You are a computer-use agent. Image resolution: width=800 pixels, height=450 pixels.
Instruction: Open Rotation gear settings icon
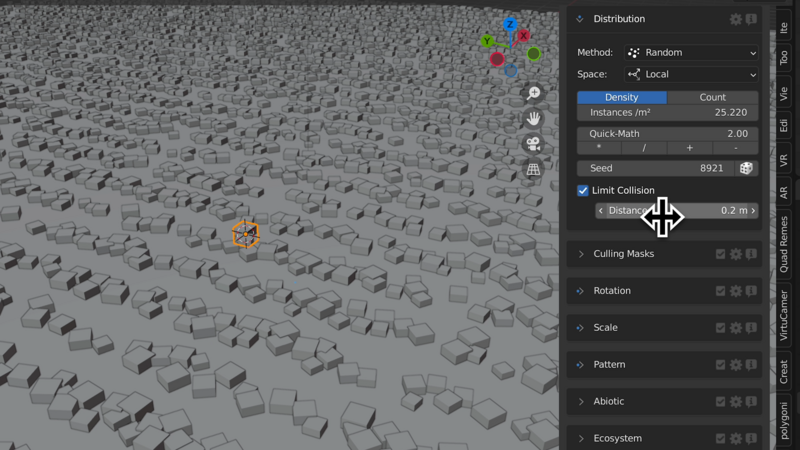coord(735,291)
